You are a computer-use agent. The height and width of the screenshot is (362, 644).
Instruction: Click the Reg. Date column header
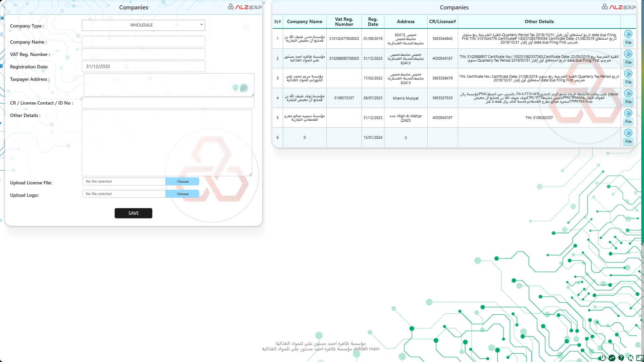point(373,21)
